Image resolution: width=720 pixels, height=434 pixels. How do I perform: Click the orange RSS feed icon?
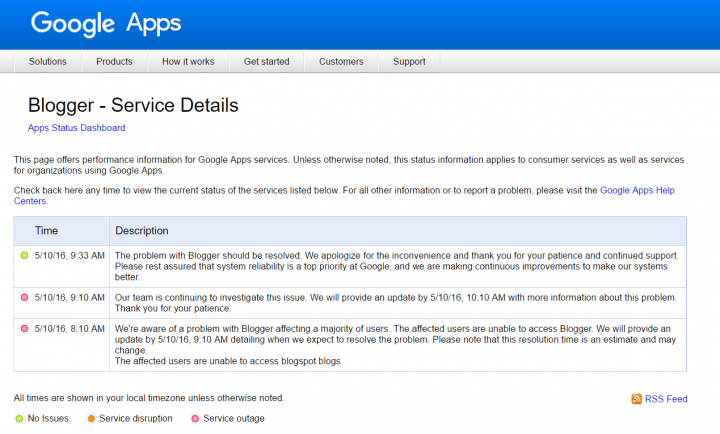[637, 399]
